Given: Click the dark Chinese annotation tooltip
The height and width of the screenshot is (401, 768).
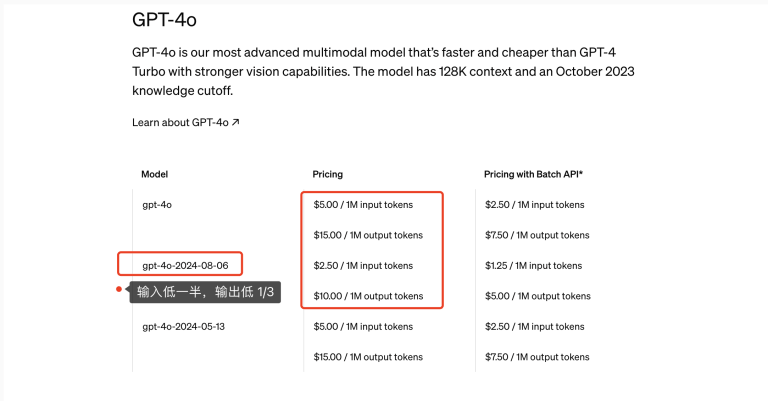Looking at the screenshot, I should pos(204,291).
